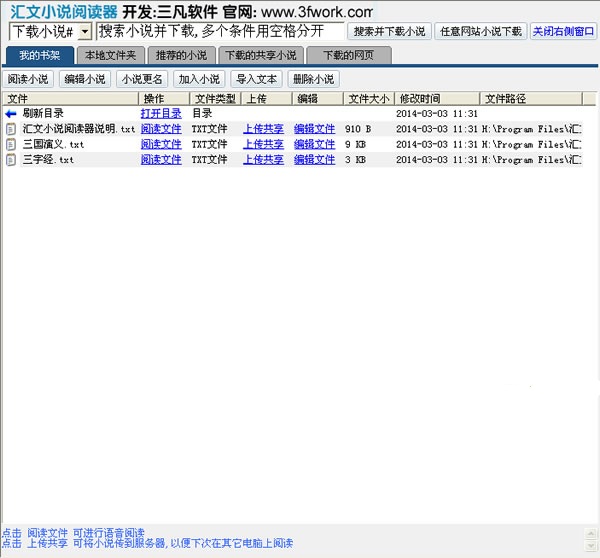Click the blue back arrow icon beside 刷新目录
600x558 pixels.
point(11,114)
